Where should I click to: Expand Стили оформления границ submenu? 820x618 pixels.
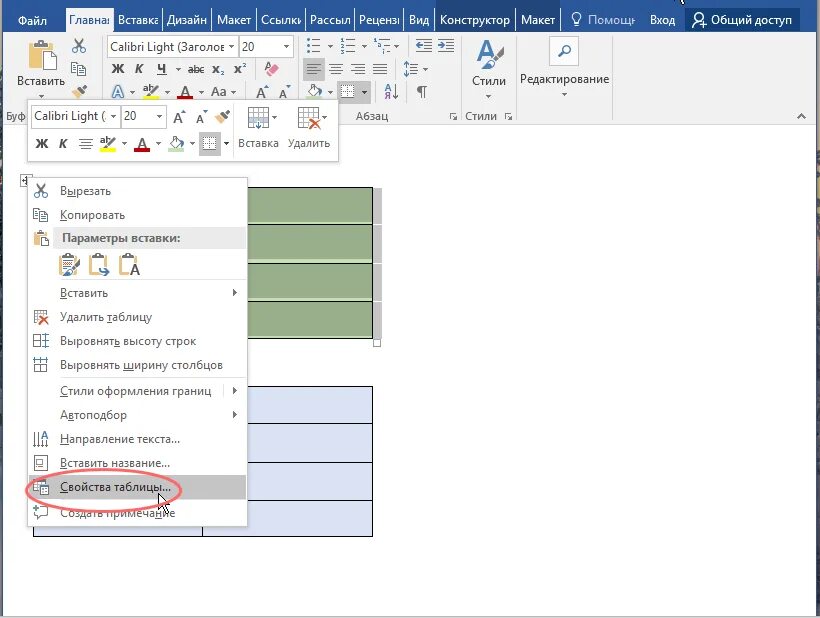coord(138,391)
